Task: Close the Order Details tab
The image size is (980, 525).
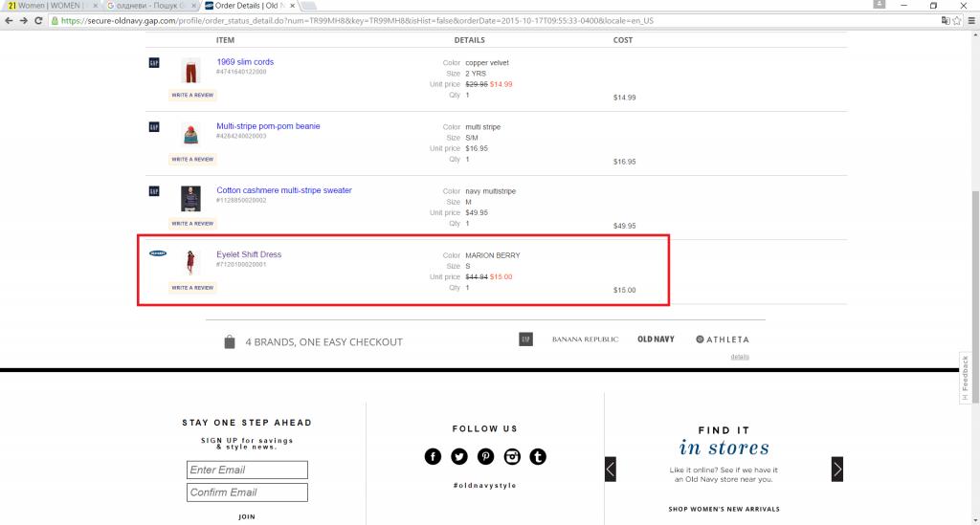Action: 292,6
